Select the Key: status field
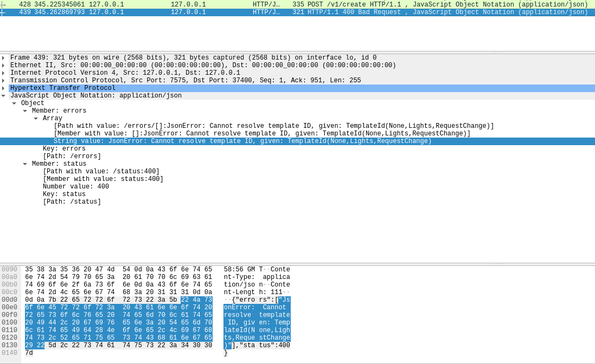This screenshot has width=595, height=364. pyautogui.click(x=64, y=194)
